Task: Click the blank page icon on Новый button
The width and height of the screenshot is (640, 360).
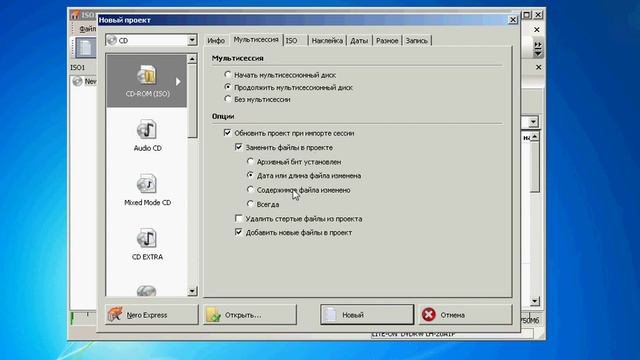Action: pyautogui.click(x=331, y=315)
